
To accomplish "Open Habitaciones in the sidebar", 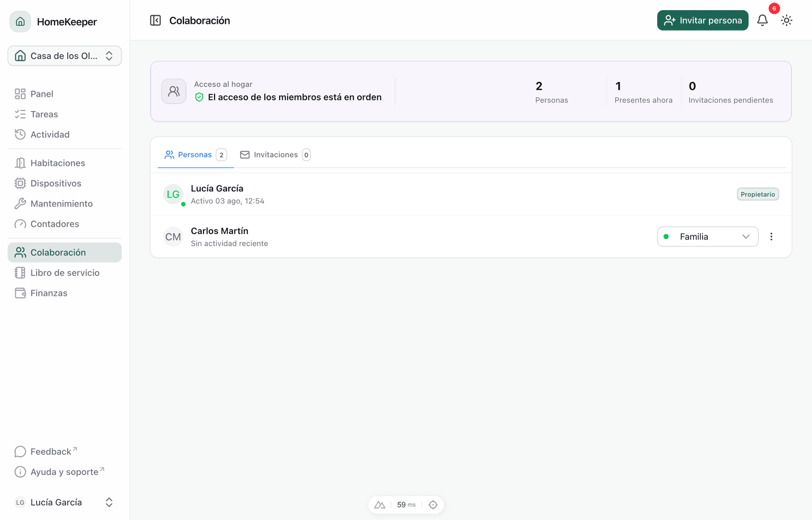I will click(64, 163).
